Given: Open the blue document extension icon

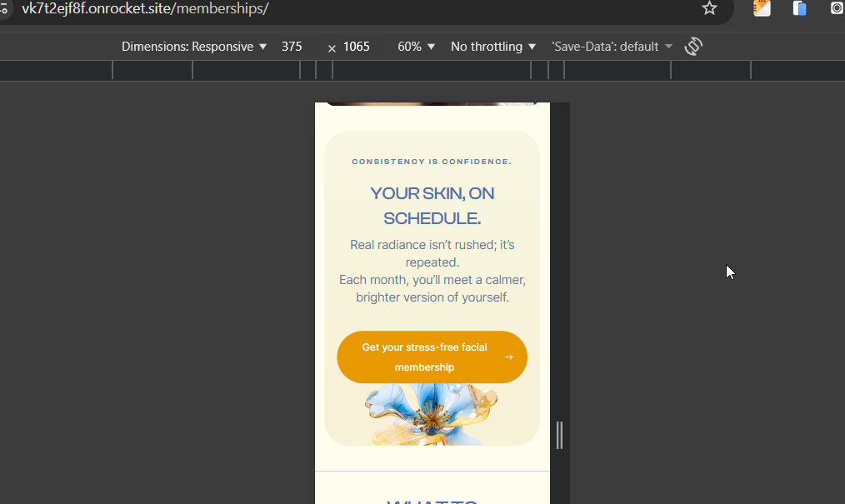Looking at the screenshot, I should [799, 8].
